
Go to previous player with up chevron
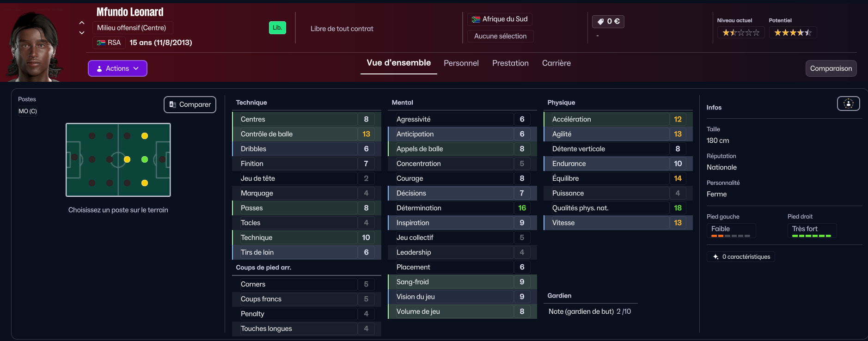(x=82, y=23)
